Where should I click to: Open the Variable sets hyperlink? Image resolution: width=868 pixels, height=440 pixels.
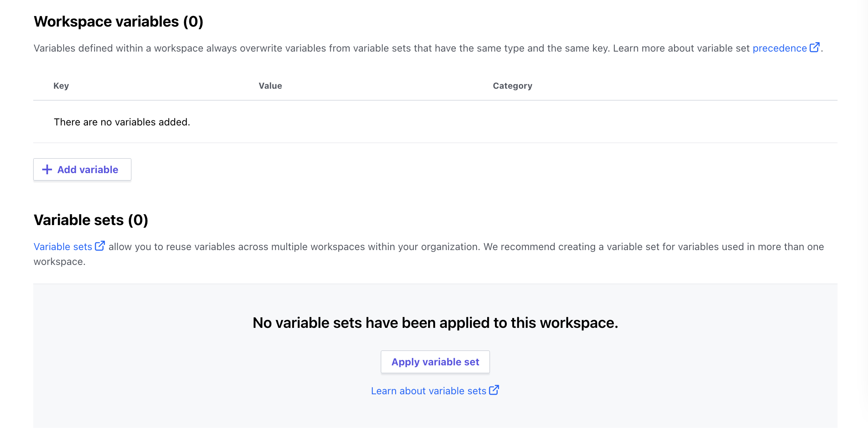coord(63,246)
